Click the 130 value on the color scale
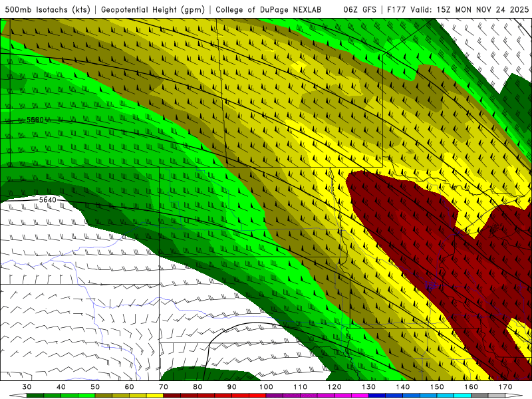Image resolution: width=532 pixels, height=399 pixels. (368, 387)
